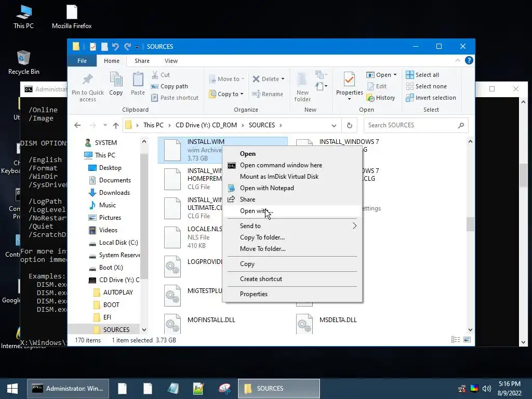Screen dimensions: 532x399
Task: Click Edit in the Open group
Action: point(377,86)
